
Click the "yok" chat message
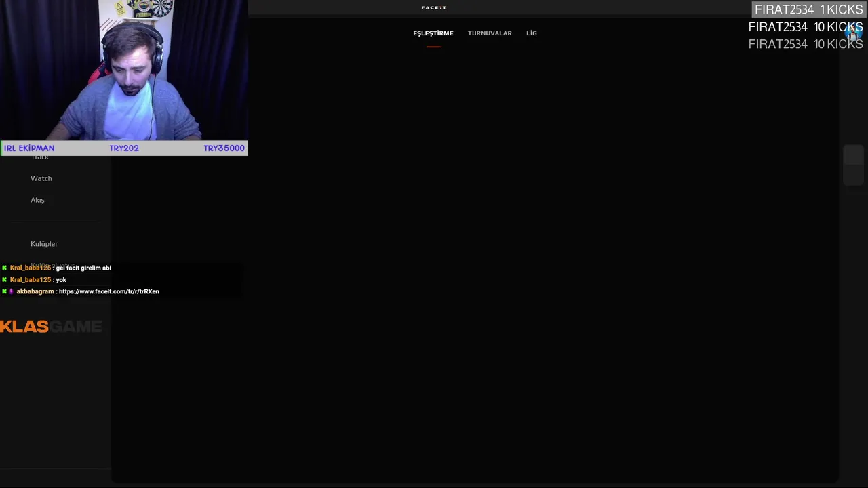[x=61, y=280]
